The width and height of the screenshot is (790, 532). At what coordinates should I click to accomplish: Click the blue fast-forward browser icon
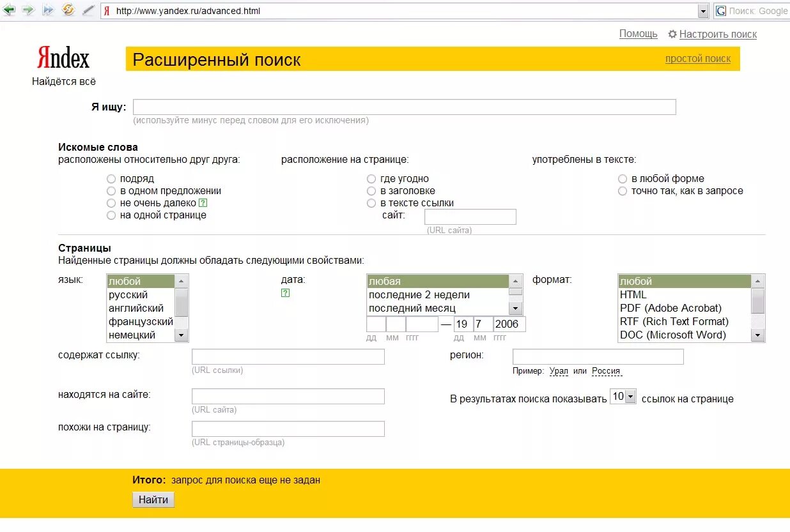tap(48, 10)
